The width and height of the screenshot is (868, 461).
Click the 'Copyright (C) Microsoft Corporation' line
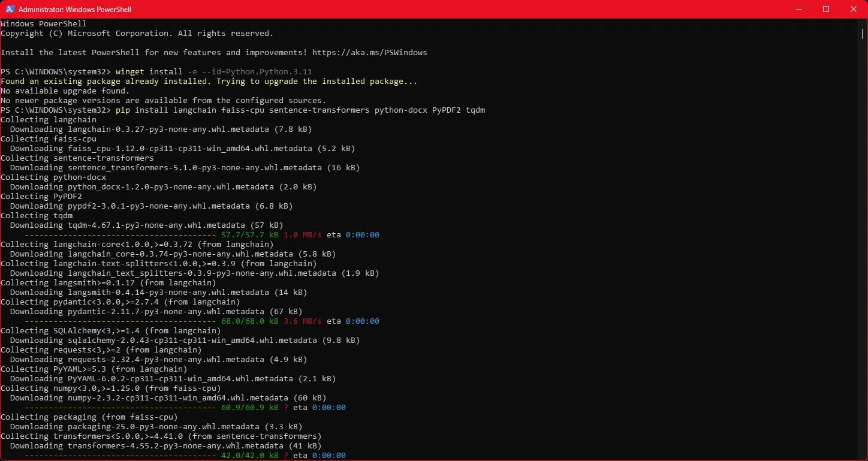click(x=137, y=34)
